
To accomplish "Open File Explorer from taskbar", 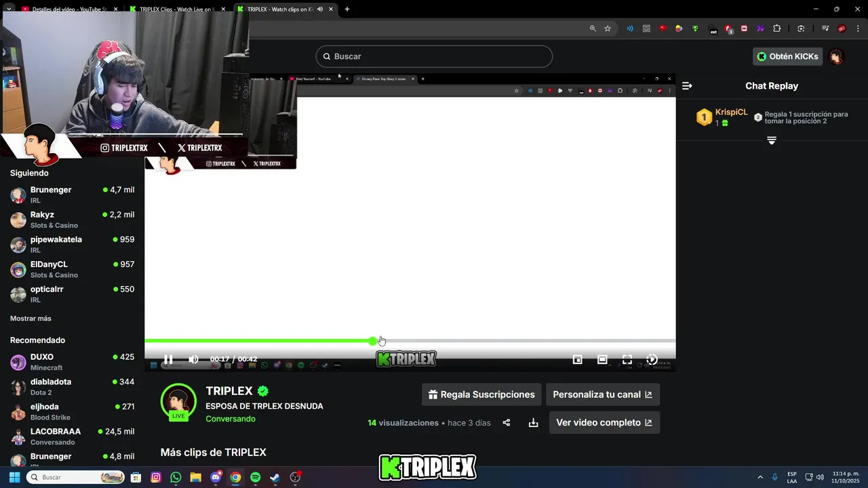I will point(195,477).
